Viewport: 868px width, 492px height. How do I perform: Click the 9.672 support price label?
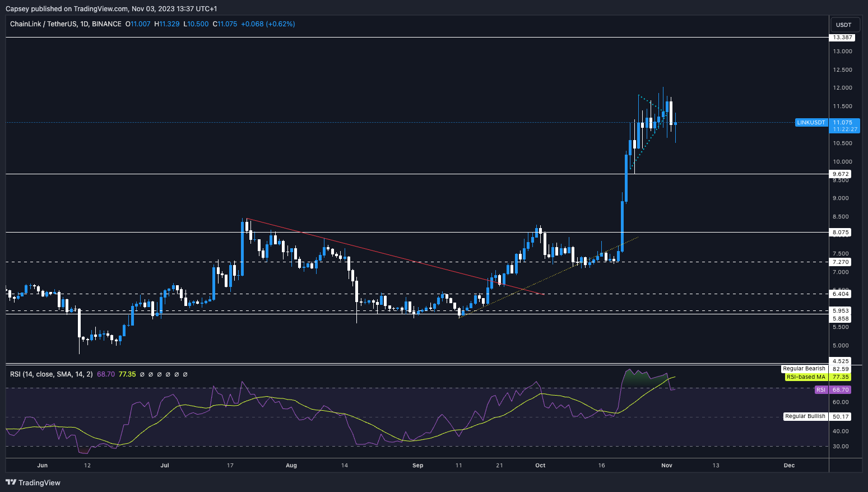pos(841,174)
